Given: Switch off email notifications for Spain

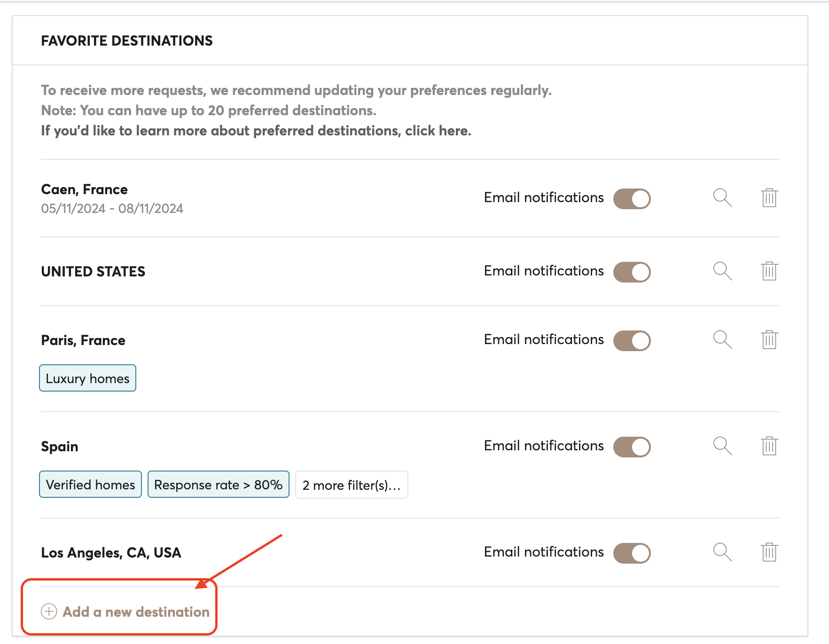Looking at the screenshot, I should 632,447.
